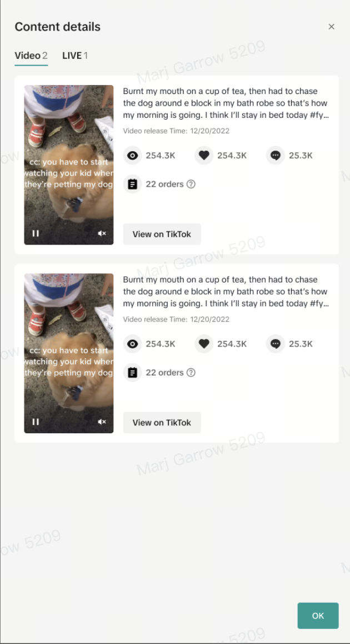Click the orders clipboard icon in first video card
Image resolution: width=350 pixels, height=644 pixels.
click(x=133, y=184)
